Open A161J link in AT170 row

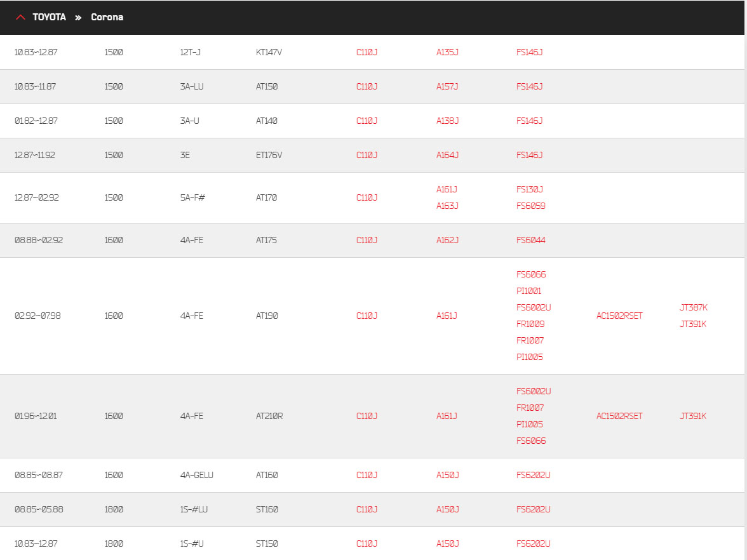[x=447, y=189]
